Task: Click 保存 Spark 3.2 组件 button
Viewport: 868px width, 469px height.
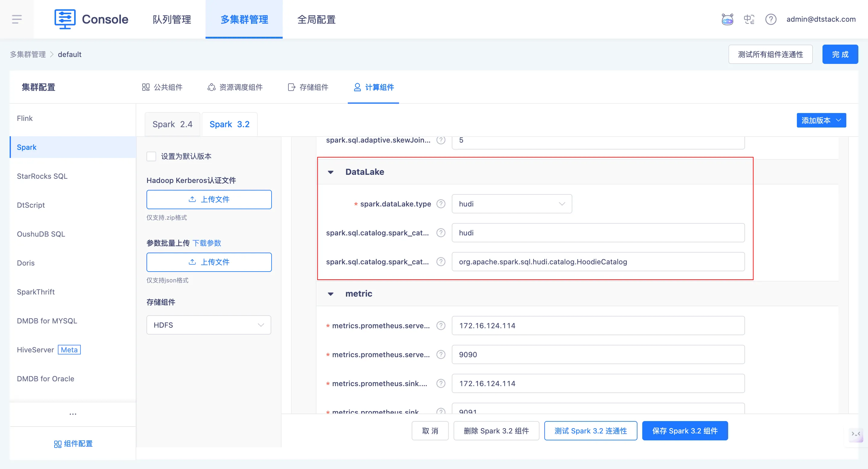Action: click(x=685, y=431)
